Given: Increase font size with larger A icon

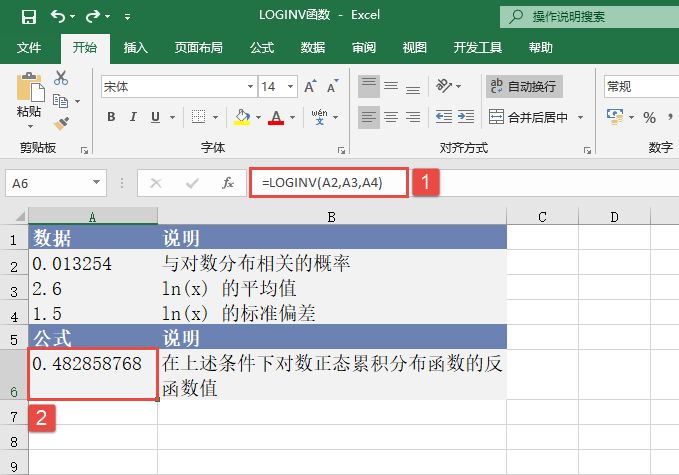Looking at the screenshot, I should 307,87.
